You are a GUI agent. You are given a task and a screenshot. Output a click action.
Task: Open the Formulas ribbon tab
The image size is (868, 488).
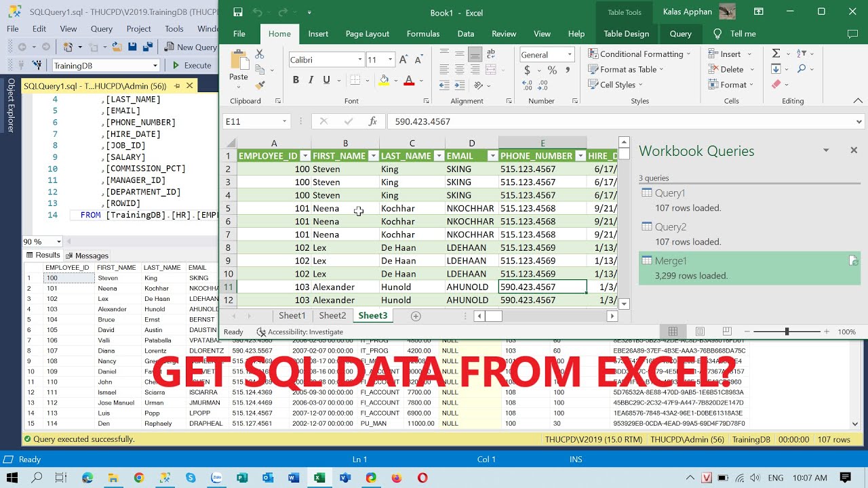pyautogui.click(x=422, y=34)
